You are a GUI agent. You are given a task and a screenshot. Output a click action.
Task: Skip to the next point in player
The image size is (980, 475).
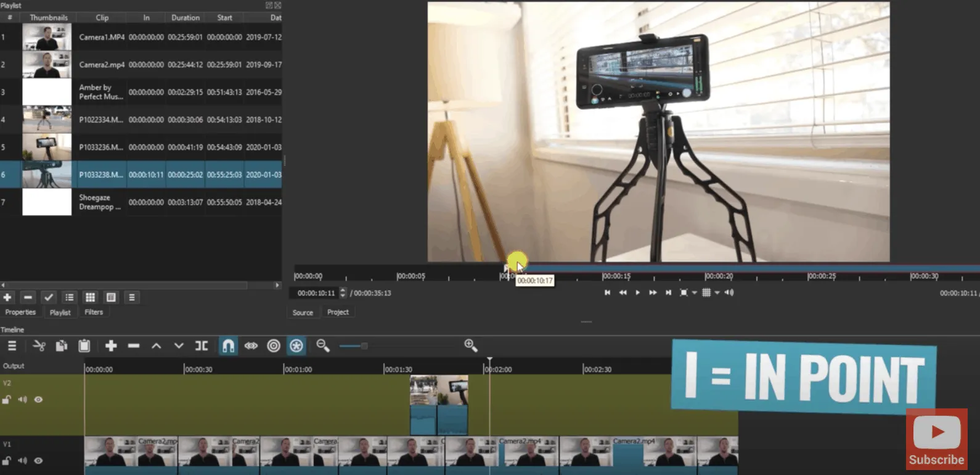(668, 292)
